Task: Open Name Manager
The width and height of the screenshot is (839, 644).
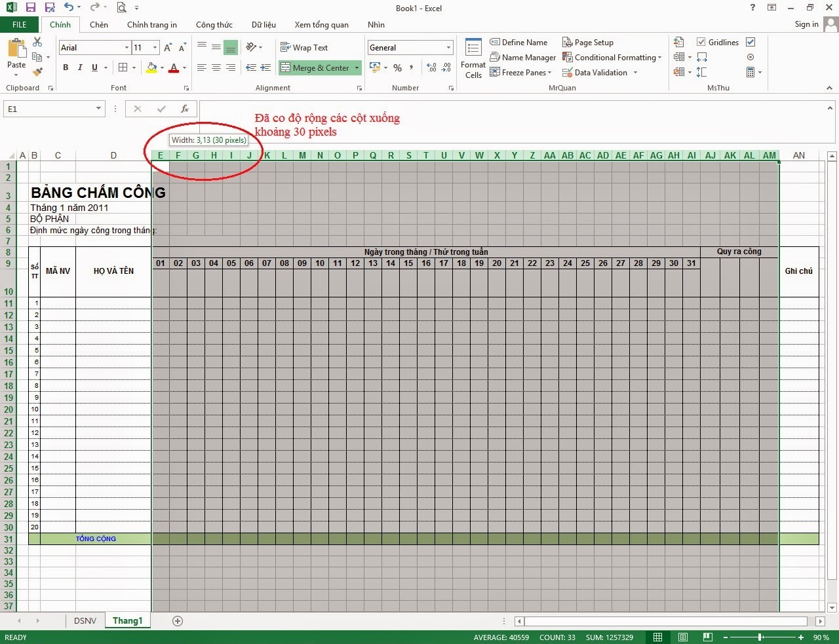Action: tap(523, 58)
